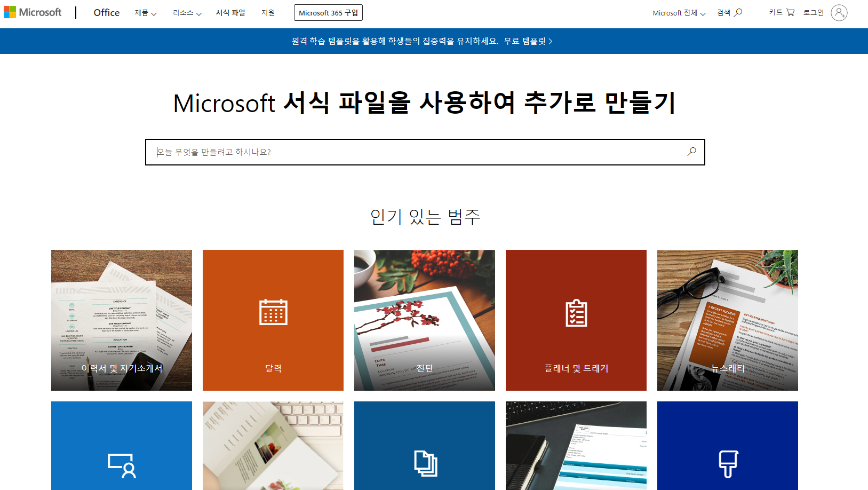Open the 무료 템플릿 banner link
868x490 pixels.
coord(528,41)
